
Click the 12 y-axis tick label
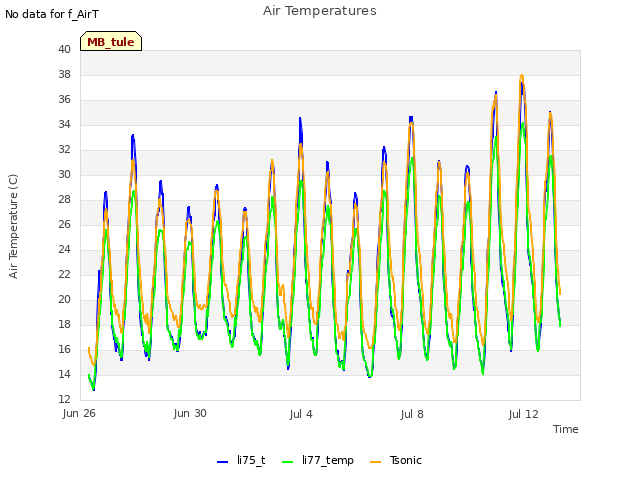click(64, 399)
